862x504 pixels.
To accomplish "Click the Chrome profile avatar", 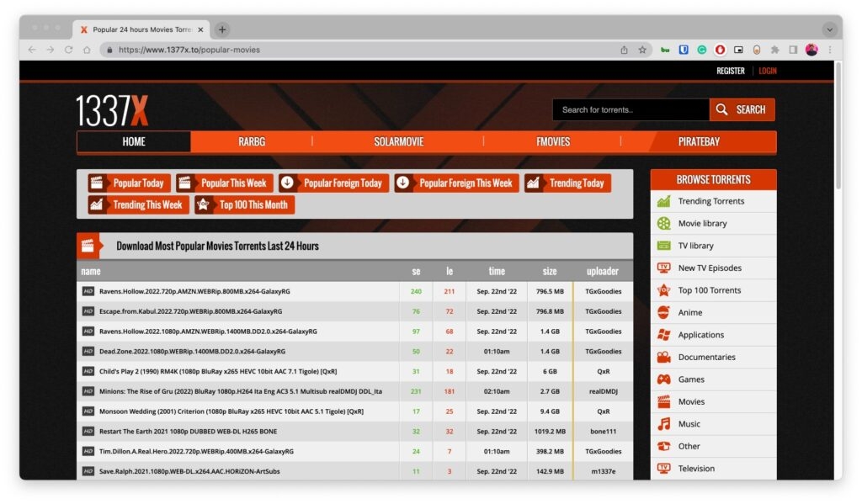I will click(811, 50).
